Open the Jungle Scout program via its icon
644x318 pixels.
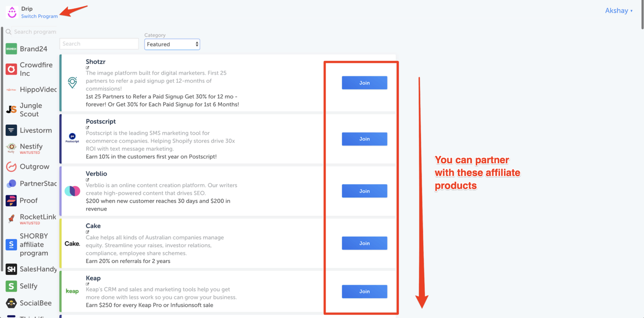click(10, 109)
